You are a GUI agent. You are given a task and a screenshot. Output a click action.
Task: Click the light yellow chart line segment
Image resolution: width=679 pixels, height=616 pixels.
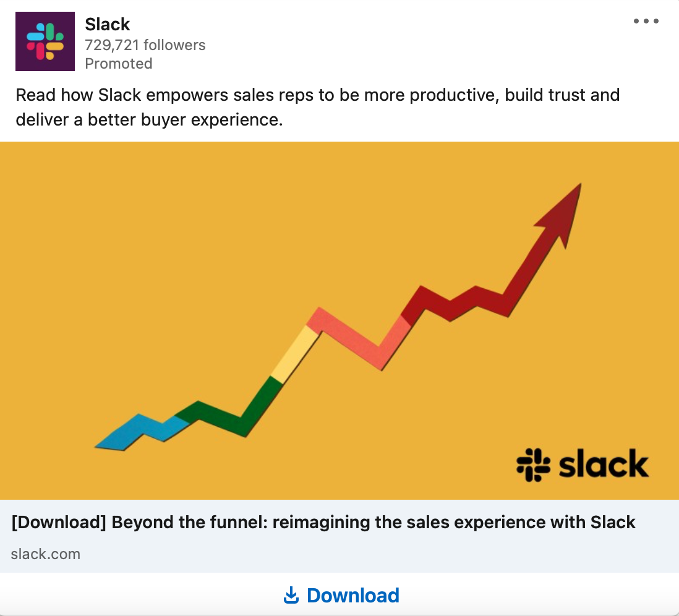point(296,354)
